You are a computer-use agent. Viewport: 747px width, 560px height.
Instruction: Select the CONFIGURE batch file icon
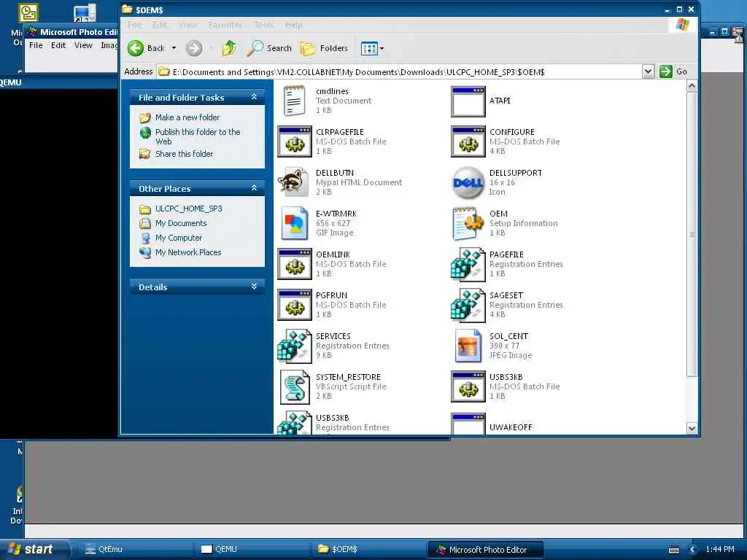[x=468, y=142]
